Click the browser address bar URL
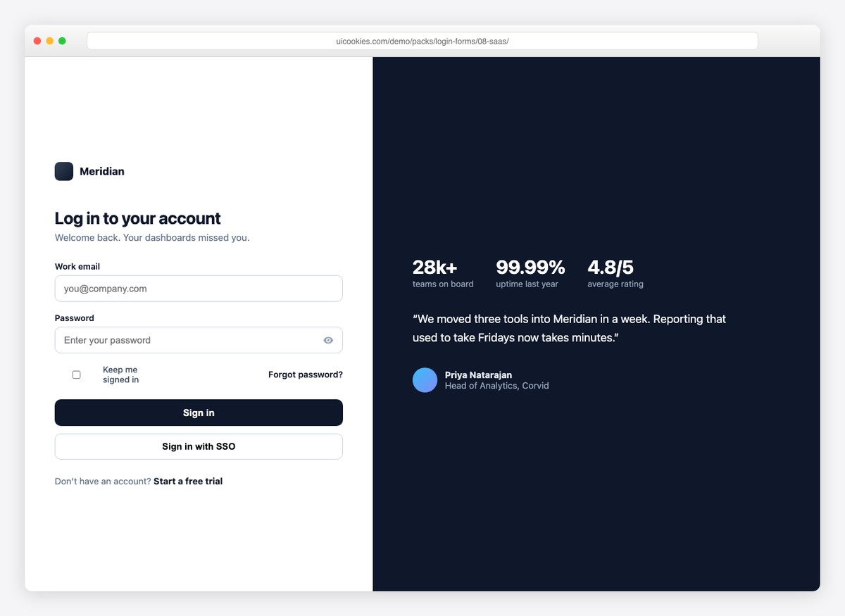Image resolution: width=845 pixels, height=616 pixels. pyautogui.click(x=423, y=41)
